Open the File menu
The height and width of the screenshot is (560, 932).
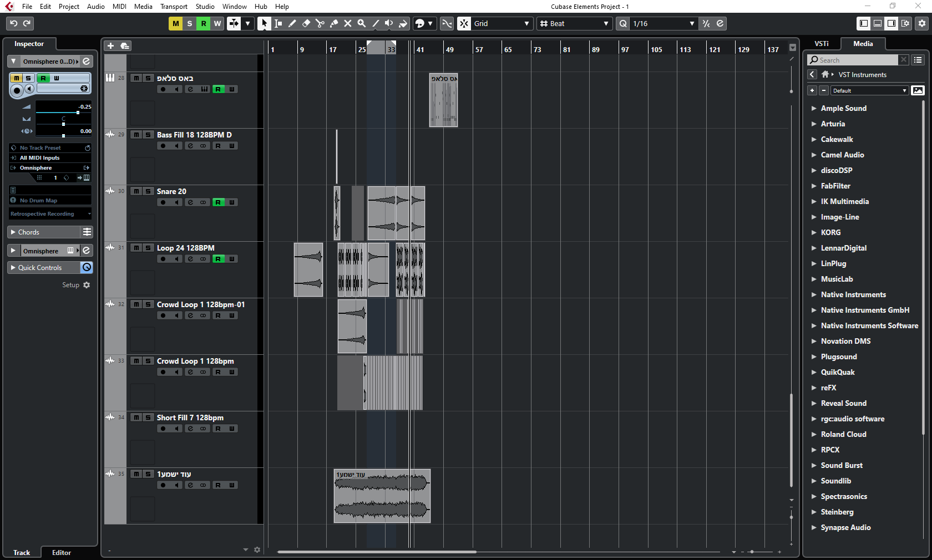click(x=27, y=6)
